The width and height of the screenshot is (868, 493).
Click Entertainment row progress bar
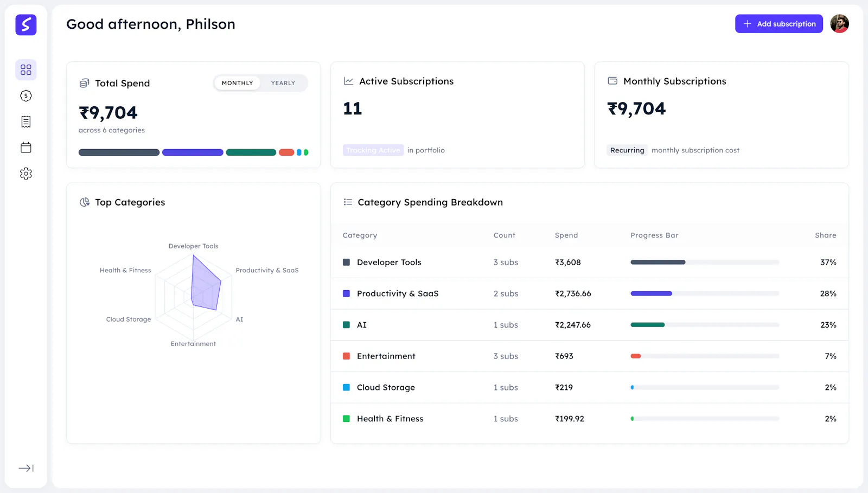tap(705, 356)
